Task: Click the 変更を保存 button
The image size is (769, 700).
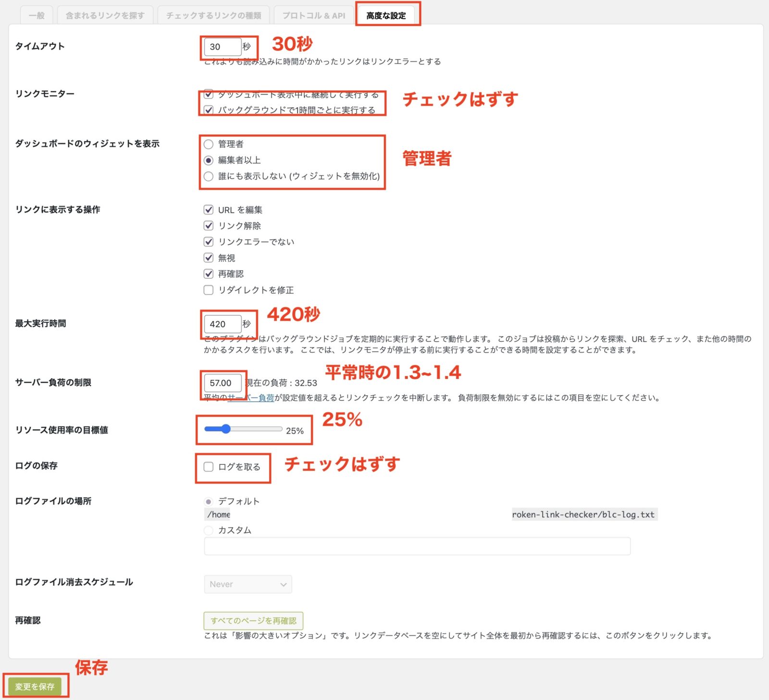Action: (x=35, y=687)
